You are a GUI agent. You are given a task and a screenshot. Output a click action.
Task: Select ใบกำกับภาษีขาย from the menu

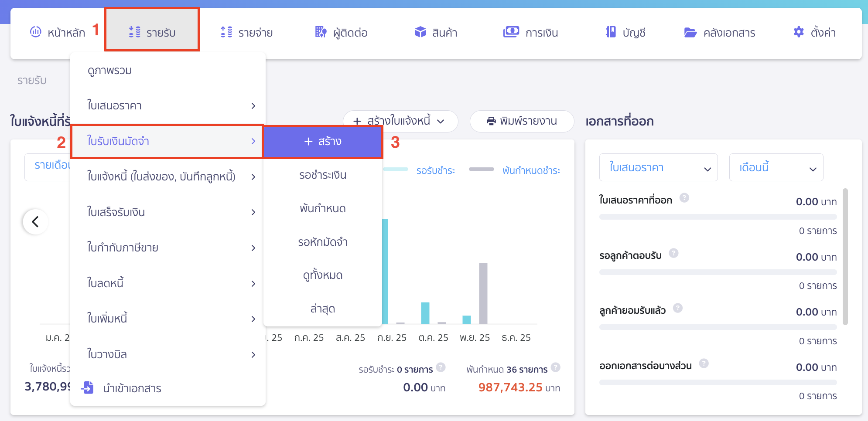click(x=123, y=248)
